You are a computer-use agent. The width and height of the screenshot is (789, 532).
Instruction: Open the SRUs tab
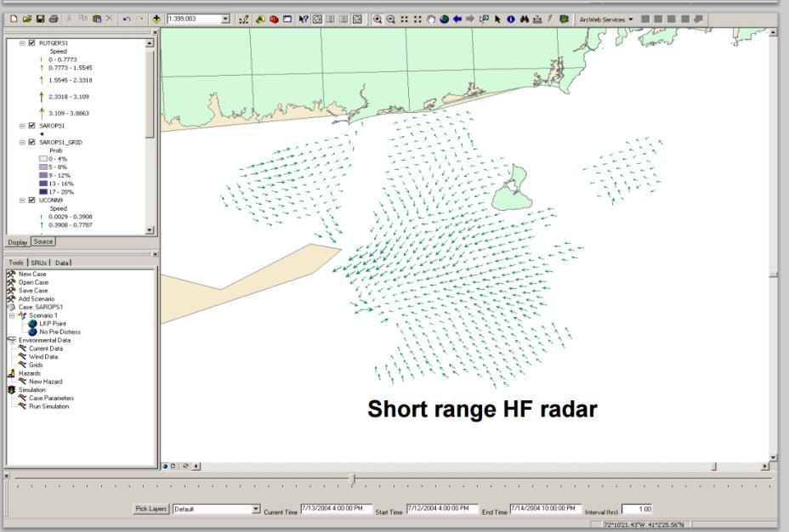(39, 263)
